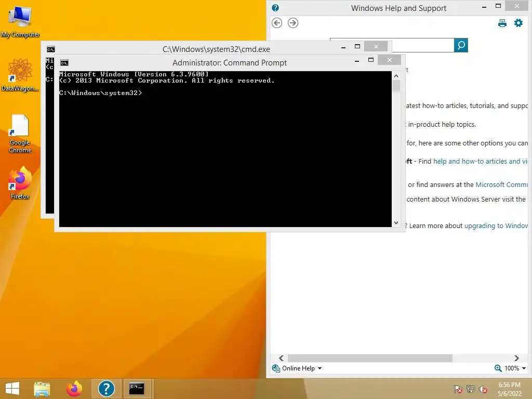Viewport: 532px width, 399px height.
Task: Open the DataWagon desktop shortcut
Action: pos(20,75)
